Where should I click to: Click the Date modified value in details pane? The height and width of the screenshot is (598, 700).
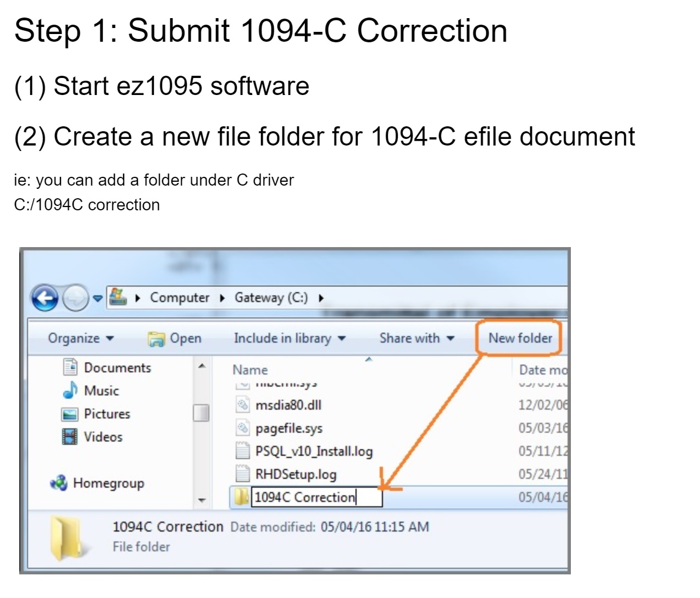click(x=375, y=527)
